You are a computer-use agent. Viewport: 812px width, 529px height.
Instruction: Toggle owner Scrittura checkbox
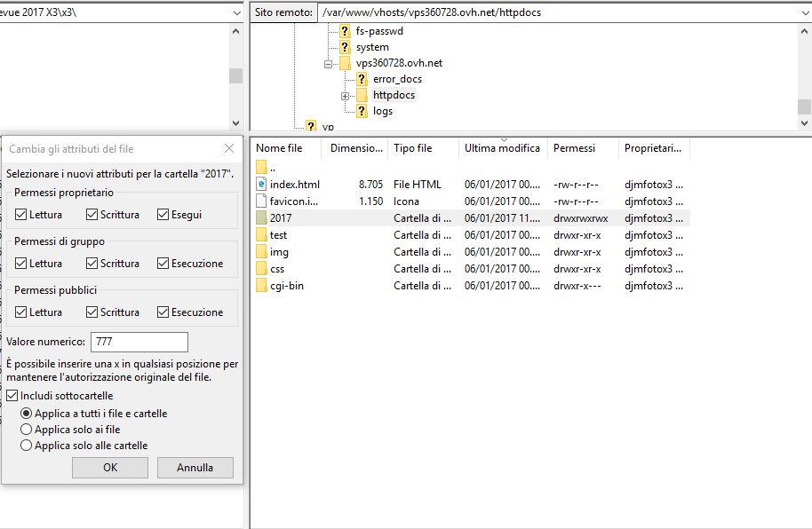pyautogui.click(x=92, y=214)
